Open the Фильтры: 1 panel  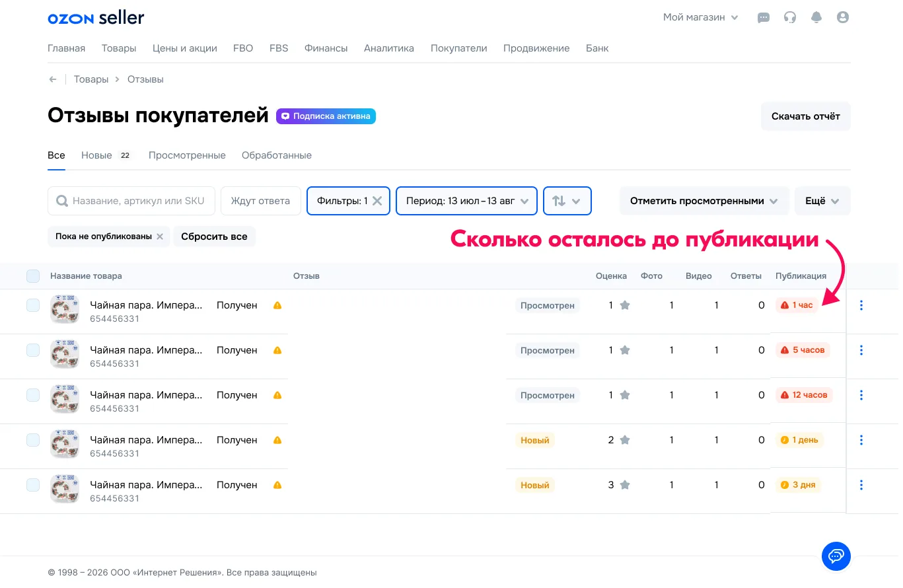pos(342,201)
